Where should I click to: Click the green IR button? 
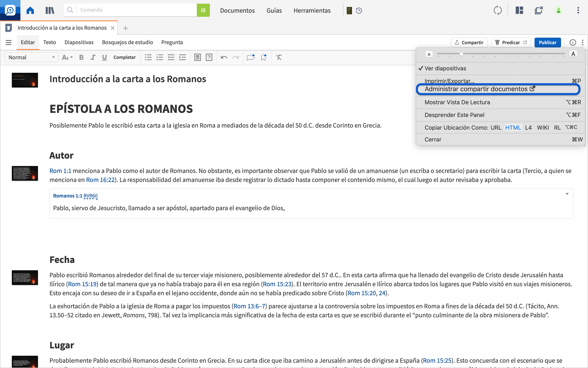203,10
